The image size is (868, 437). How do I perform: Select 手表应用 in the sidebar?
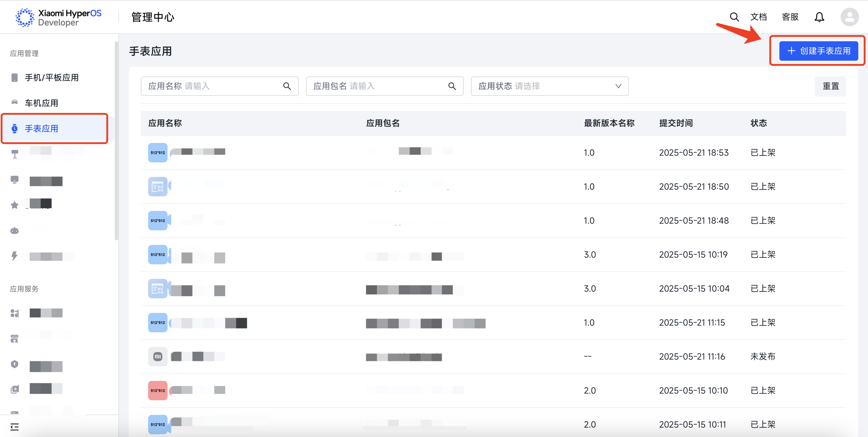pos(42,128)
